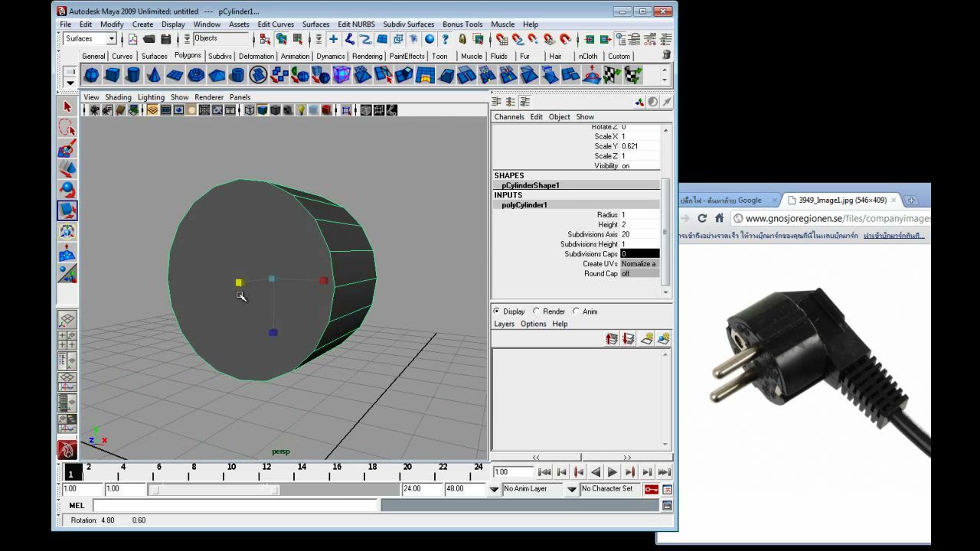Click the viewport select camera icon

pos(95,110)
